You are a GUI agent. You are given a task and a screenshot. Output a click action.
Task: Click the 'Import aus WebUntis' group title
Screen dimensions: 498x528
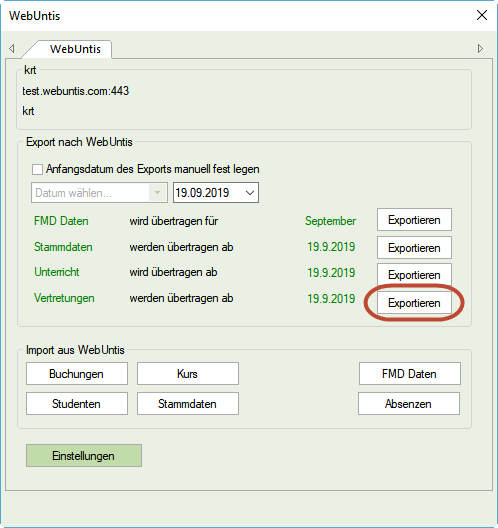point(75,350)
